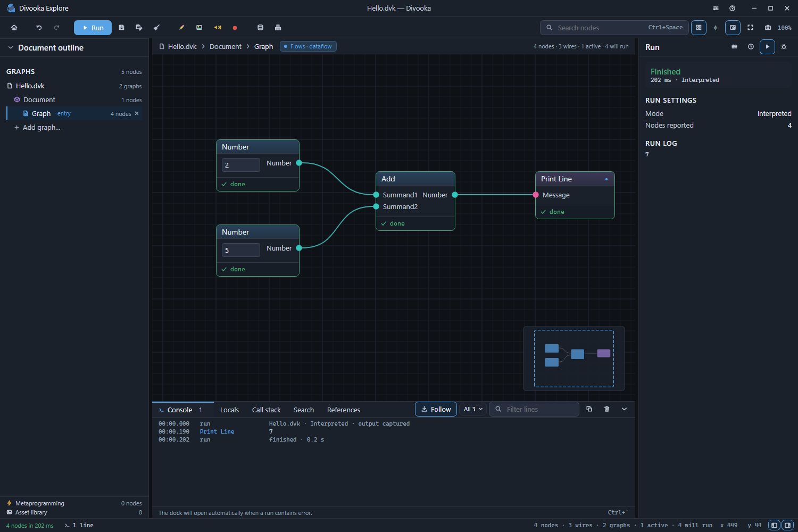Click the minimap overview thumbnail

(x=574, y=359)
